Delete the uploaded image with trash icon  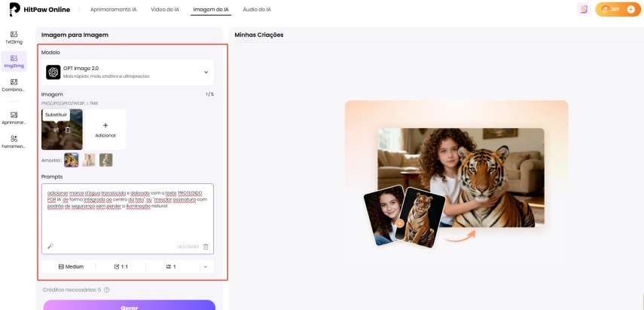point(68,130)
